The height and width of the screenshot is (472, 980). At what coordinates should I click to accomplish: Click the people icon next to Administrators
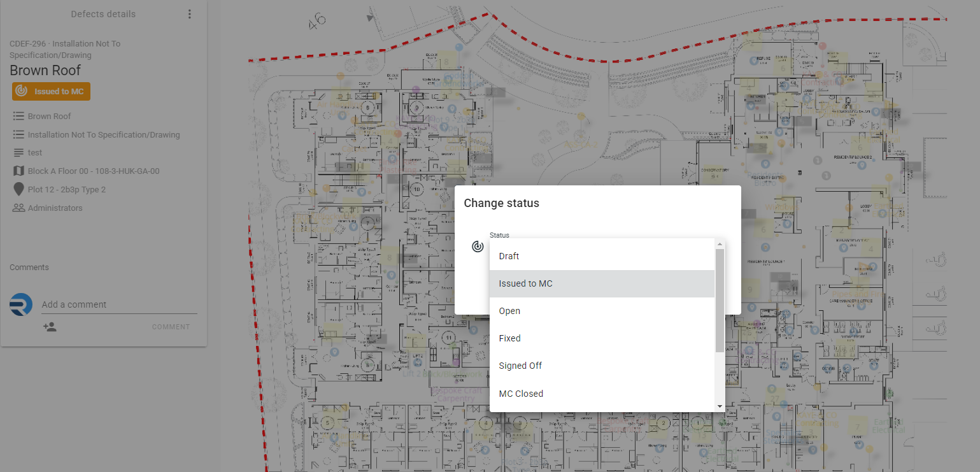[x=18, y=208]
